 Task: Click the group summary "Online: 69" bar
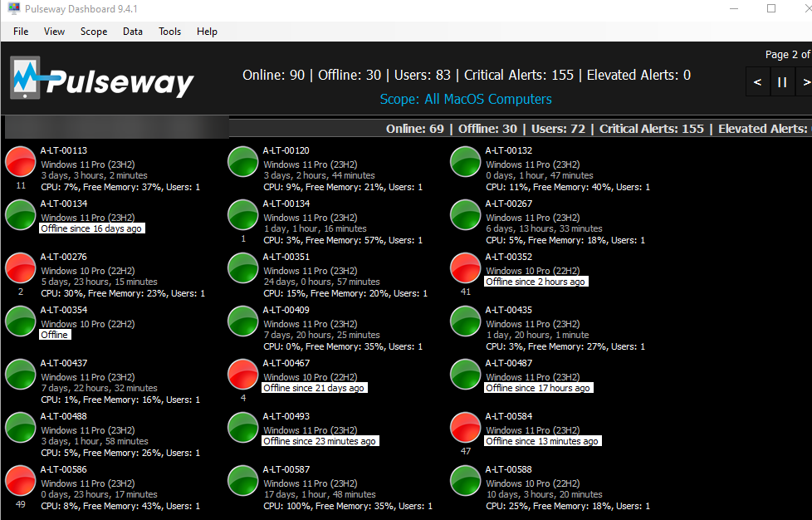tap(415, 129)
